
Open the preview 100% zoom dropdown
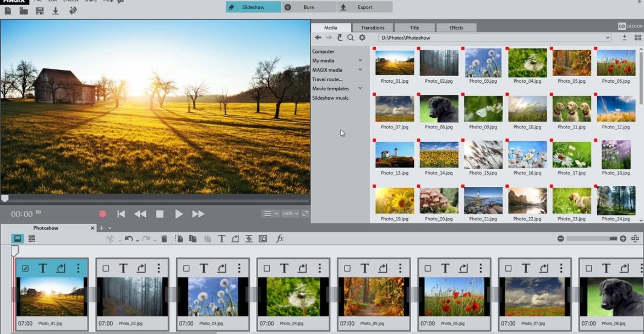pos(290,214)
